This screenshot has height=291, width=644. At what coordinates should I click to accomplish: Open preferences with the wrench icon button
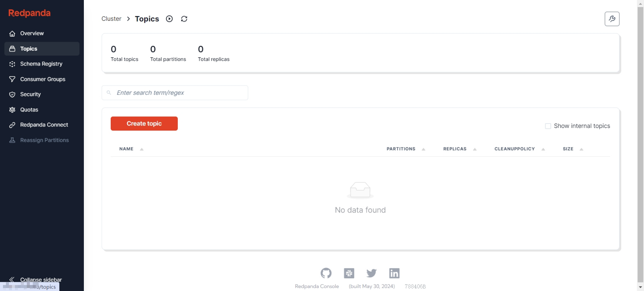(612, 19)
